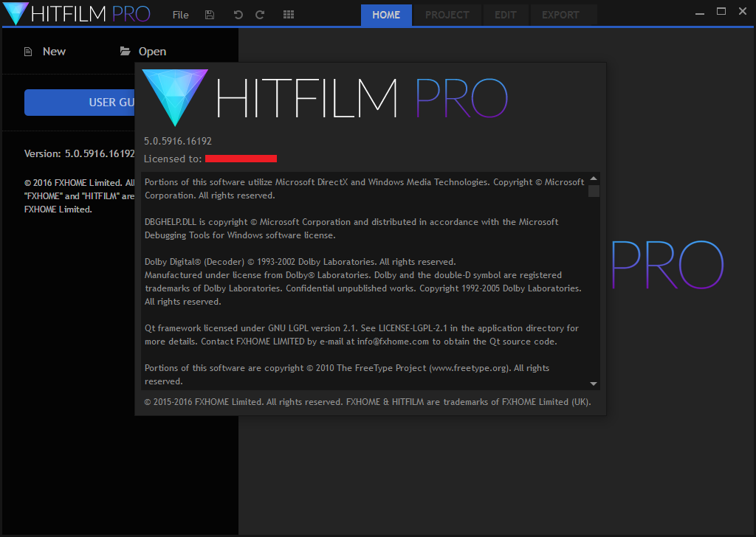This screenshot has width=756, height=537.
Task: Maximize the HitFilm window
Action: [721, 12]
